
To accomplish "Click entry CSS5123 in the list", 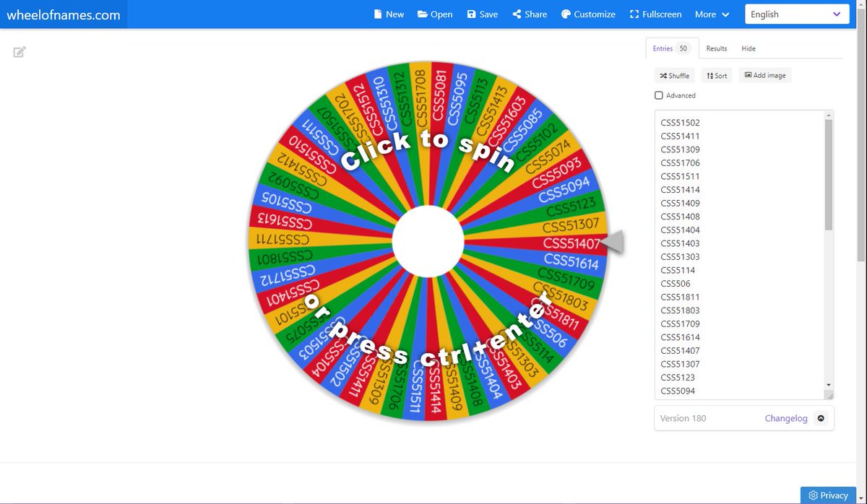I will coord(678,377).
